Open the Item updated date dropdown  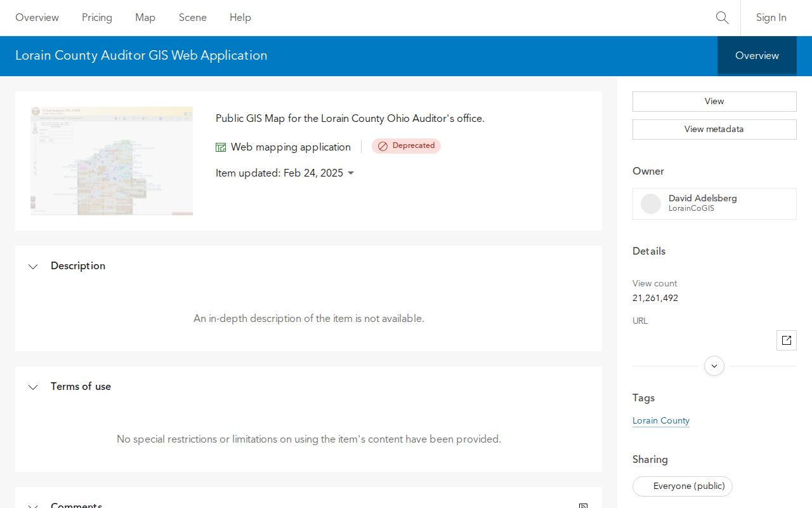pos(351,173)
